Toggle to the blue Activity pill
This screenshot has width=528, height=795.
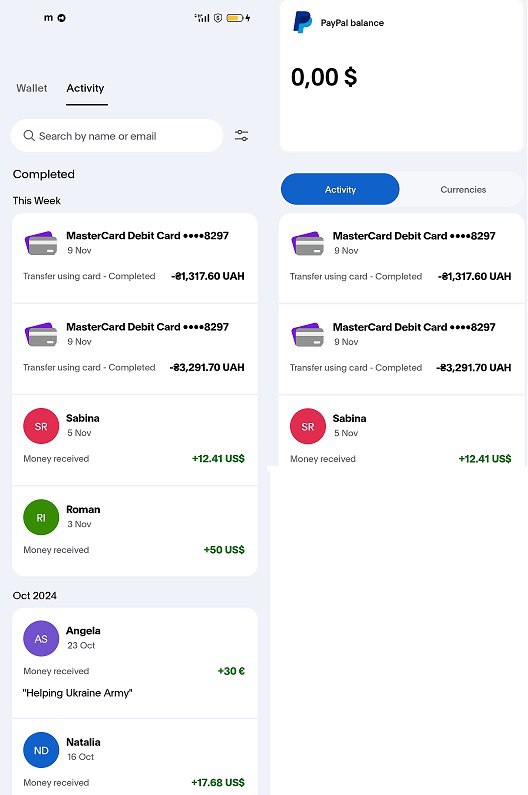pyautogui.click(x=340, y=189)
